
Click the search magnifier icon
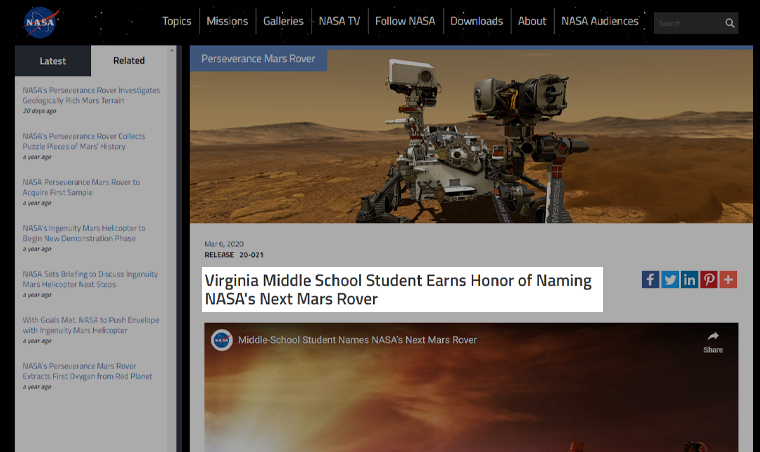(x=729, y=23)
